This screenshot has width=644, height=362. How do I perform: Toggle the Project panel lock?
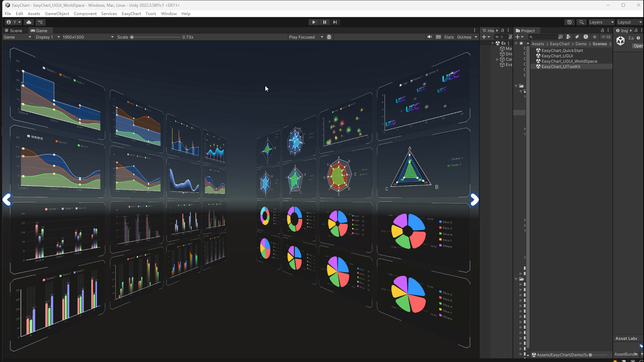[602, 31]
